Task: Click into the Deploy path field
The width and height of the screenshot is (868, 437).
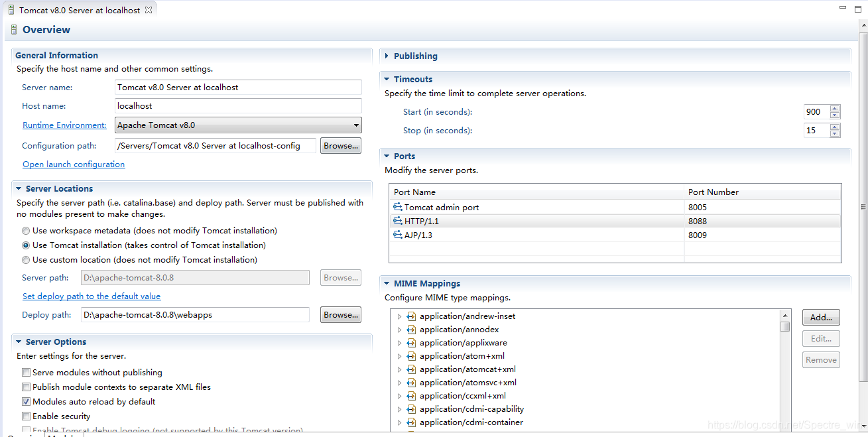Action: click(195, 315)
